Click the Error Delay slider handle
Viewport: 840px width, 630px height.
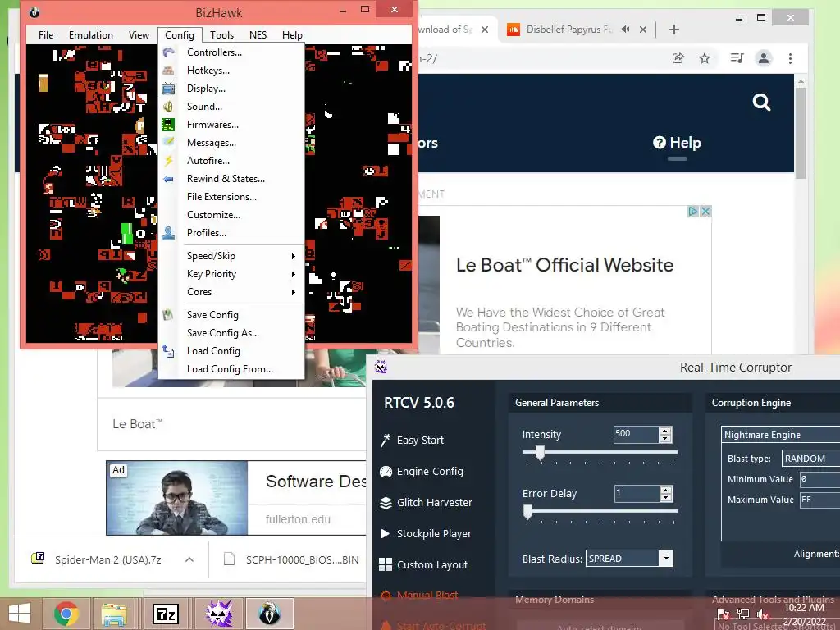pos(527,512)
